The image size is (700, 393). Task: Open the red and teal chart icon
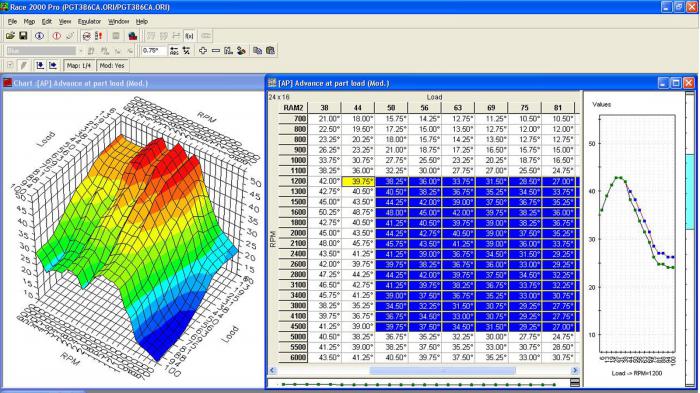133,36
